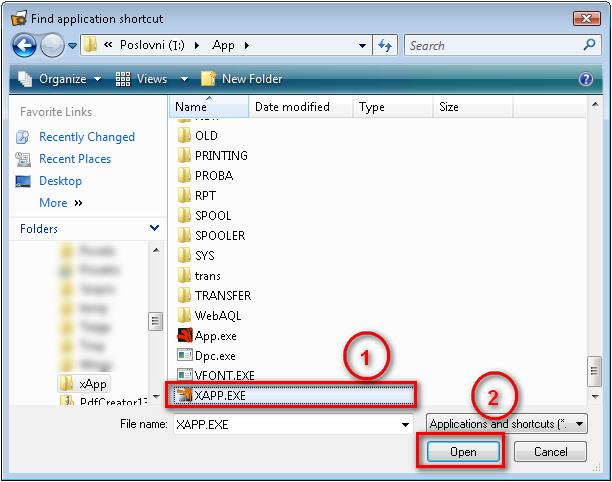This screenshot has height=482, width=612.
Task: Open the file type filter dropdown
Action: (x=506, y=424)
